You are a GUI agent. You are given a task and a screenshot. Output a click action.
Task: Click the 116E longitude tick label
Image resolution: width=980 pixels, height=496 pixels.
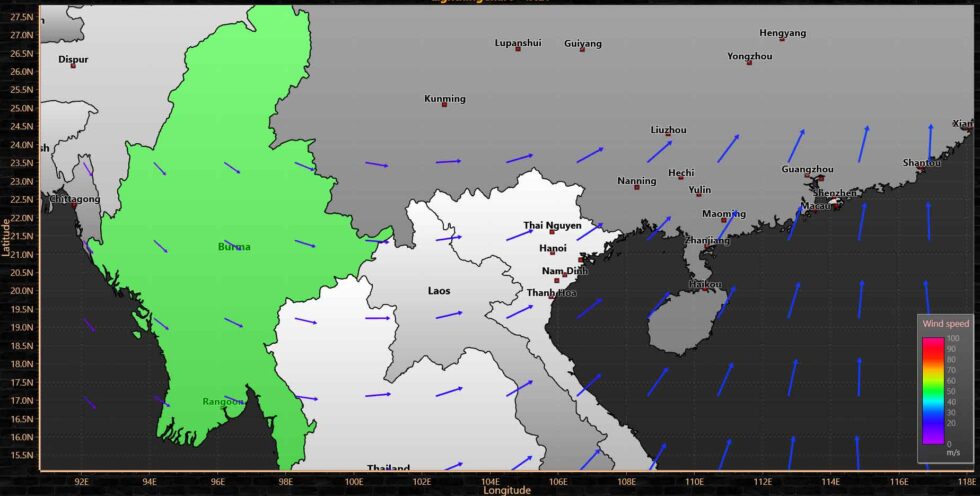899,481
